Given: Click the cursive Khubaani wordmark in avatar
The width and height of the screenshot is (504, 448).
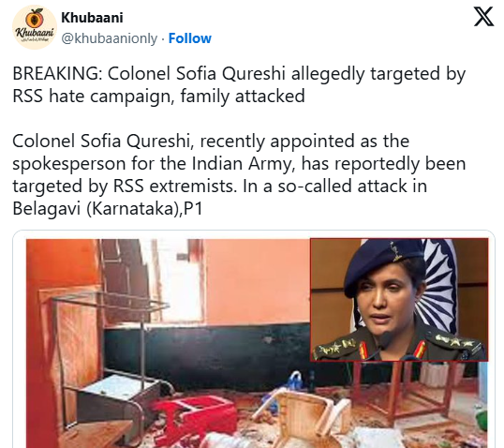Looking at the screenshot, I should (35, 33).
